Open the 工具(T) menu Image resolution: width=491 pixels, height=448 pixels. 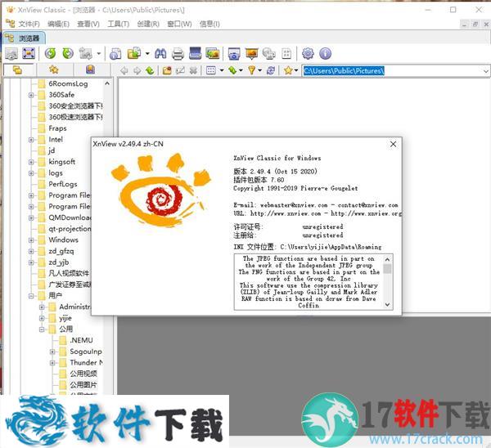tap(119, 24)
